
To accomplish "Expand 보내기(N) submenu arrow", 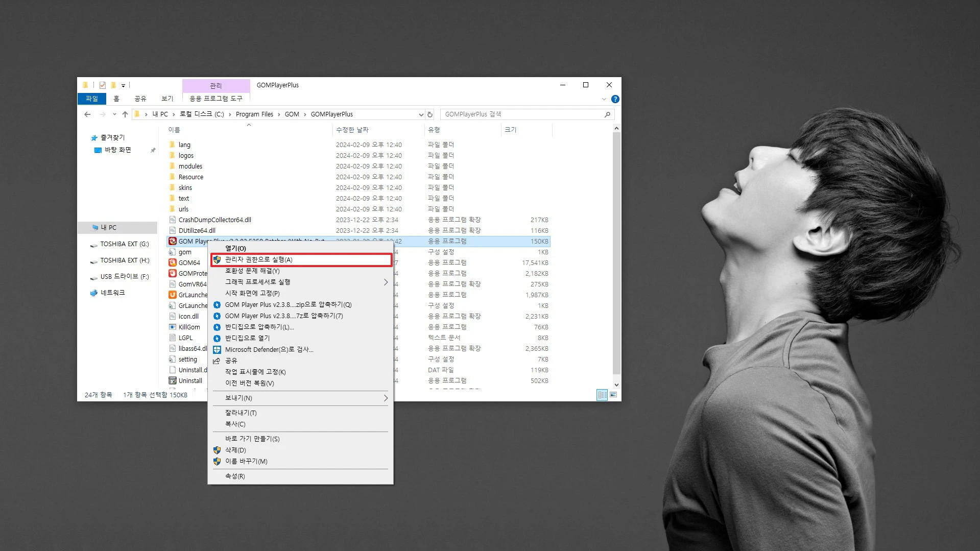I will pyautogui.click(x=386, y=398).
